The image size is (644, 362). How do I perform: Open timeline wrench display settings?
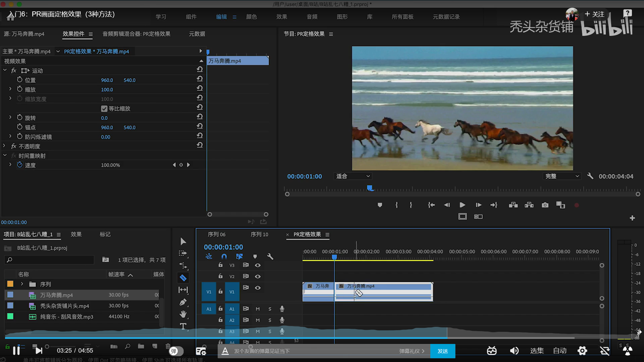tap(270, 256)
